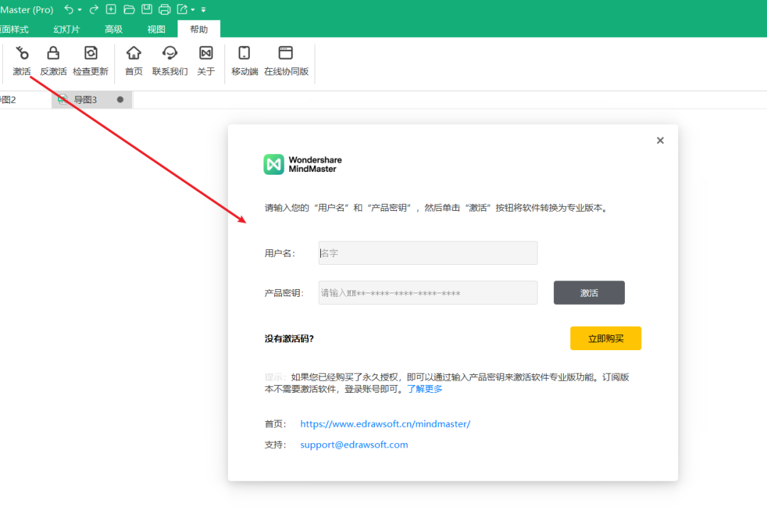Image resolution: width=767 pixels, height=532 pixels.
Task: Click the 没有激活码? text
Action: click(289, 339)
